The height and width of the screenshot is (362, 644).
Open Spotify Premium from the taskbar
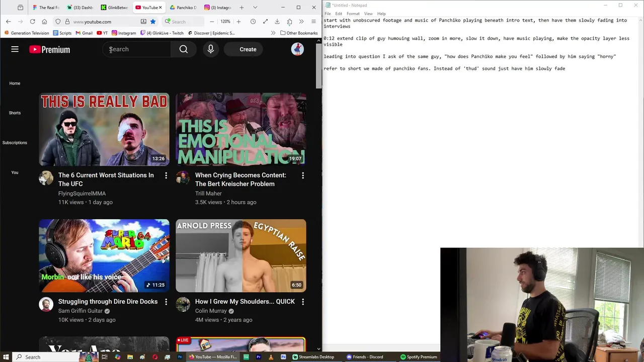pyautogui.click(x=419, y=357)
